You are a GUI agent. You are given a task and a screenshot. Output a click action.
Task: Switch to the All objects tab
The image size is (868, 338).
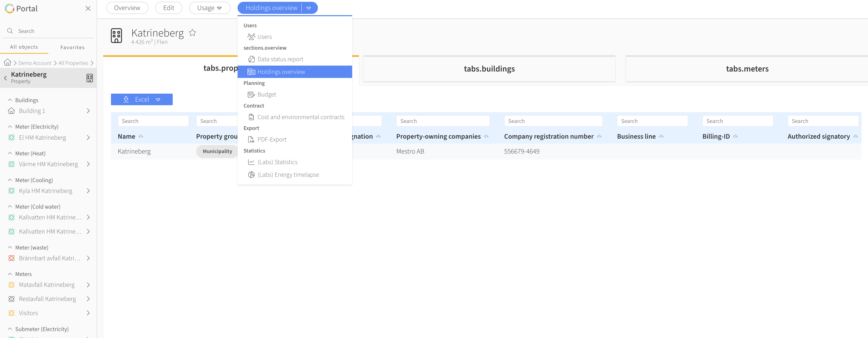(24, 47)
